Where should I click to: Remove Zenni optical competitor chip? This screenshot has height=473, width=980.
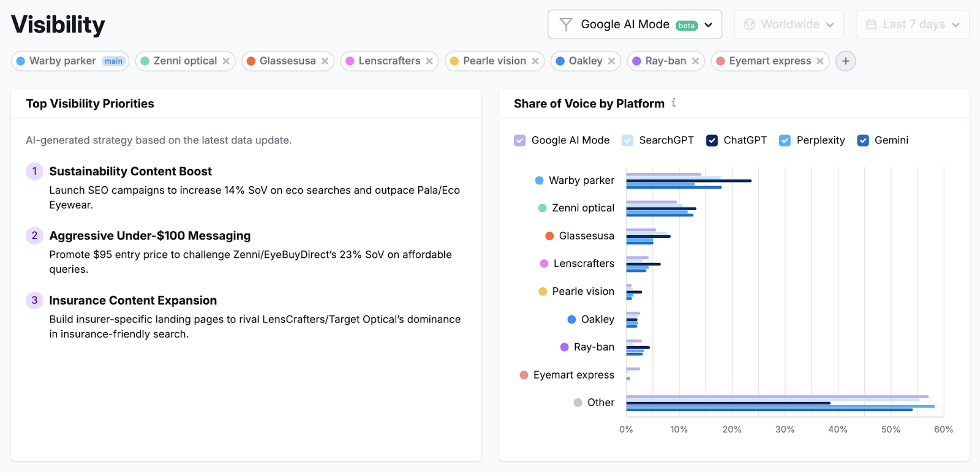(226, 61)
